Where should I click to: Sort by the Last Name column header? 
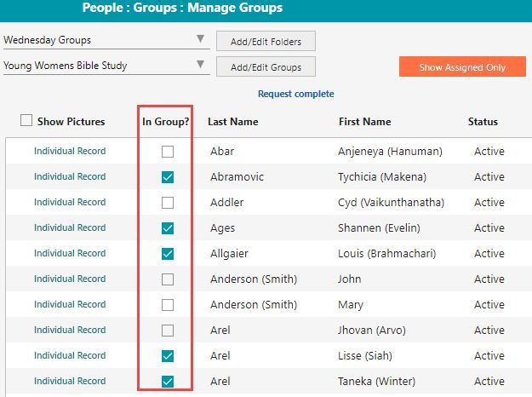[233, 122]
